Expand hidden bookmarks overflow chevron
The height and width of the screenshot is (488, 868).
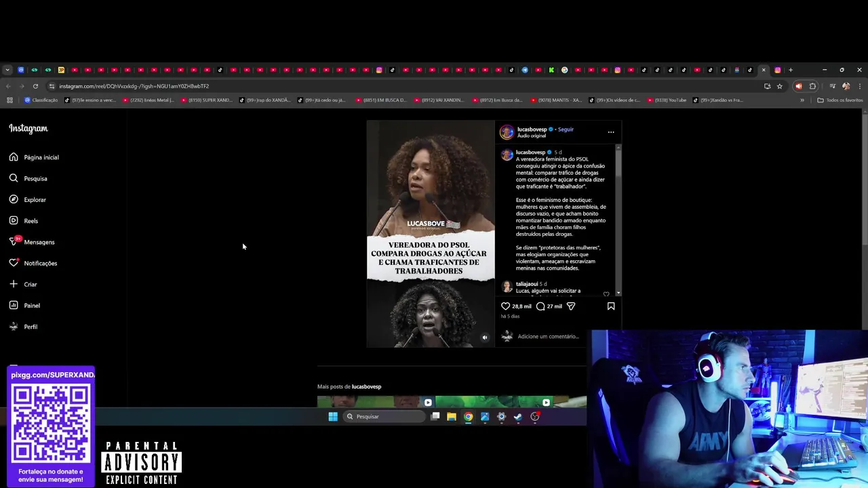click(802, 100)
